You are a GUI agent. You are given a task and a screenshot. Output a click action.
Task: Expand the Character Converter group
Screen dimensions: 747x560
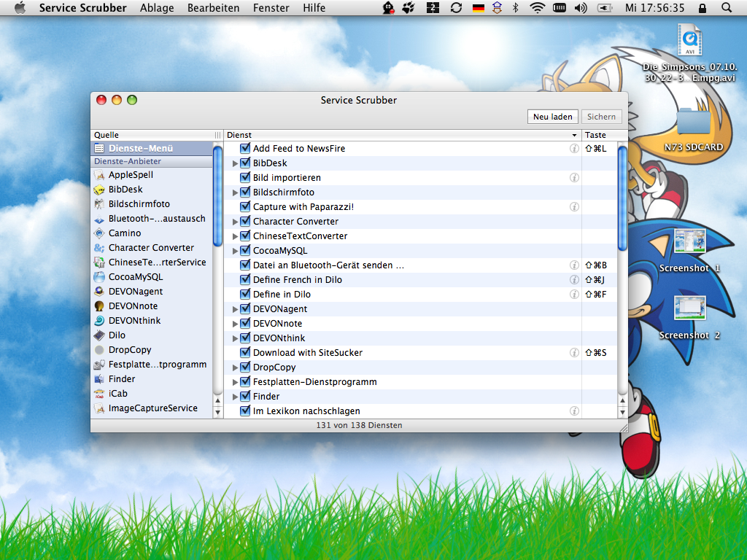pos(235,222)
